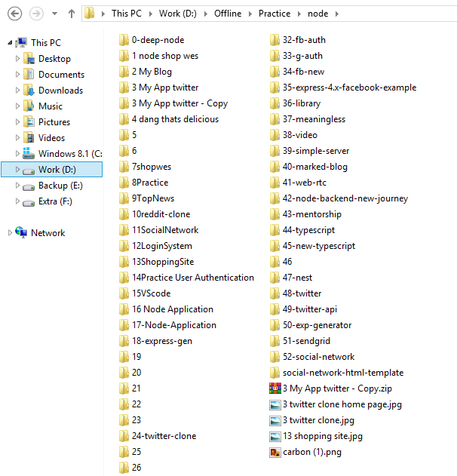Viewport: 457px width, 476px height.
Task: Select 'Practice' in the breadcrumb path
Action: click(275, 14)
